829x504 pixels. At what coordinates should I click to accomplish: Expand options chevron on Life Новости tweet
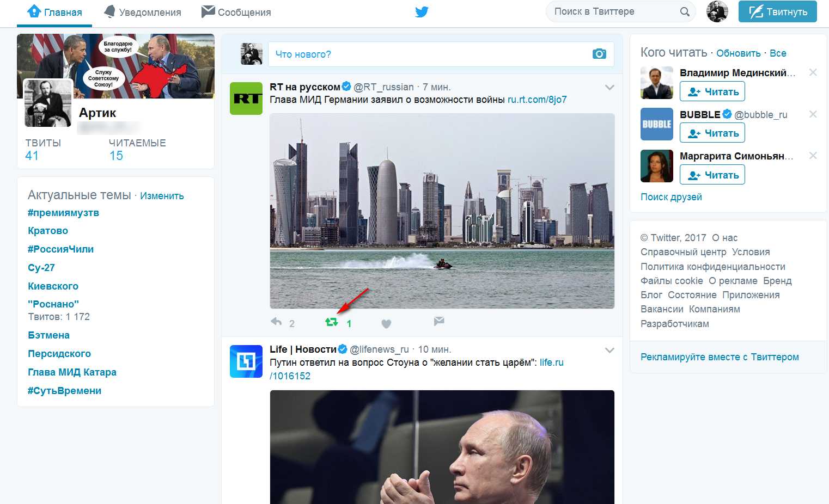pyautogui.click(x=609, y=350)
